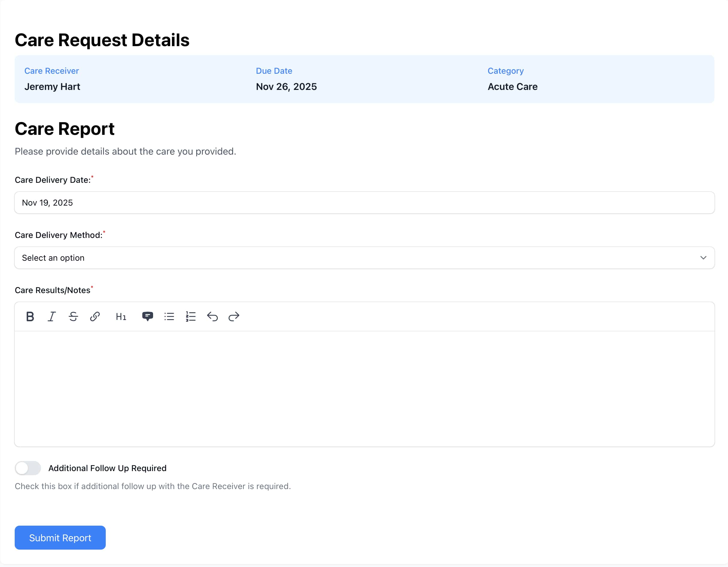The height and width of the screenshot is (567, 728).
Task: Insert a blockquote in the notes editor
Action: (x=148, y=316)
